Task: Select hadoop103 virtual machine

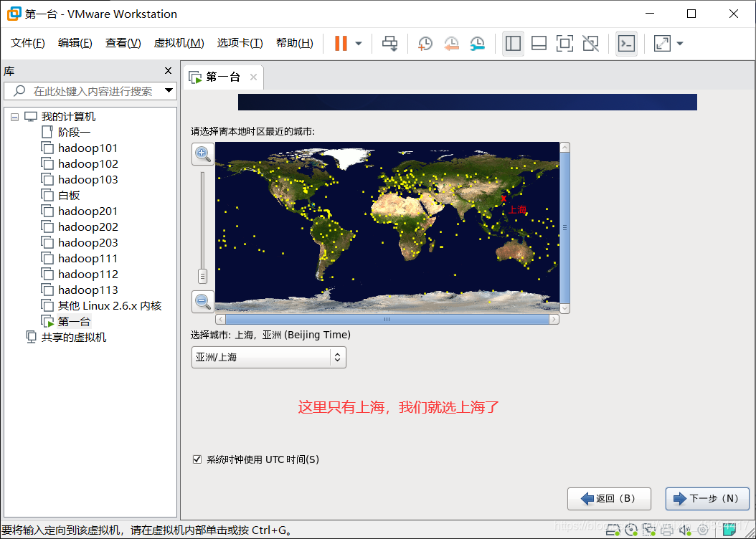Action: (x=88, y=180)
